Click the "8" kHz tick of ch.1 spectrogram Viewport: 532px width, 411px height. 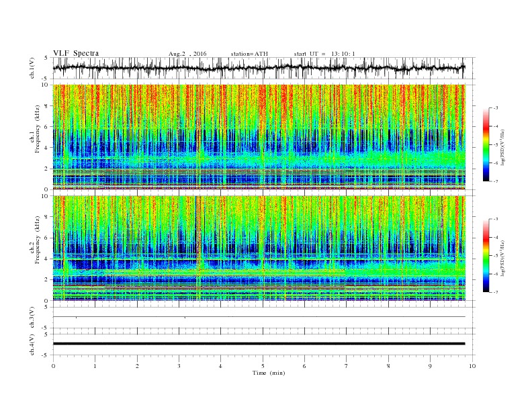pyautogui.click(x=47, y=106)
